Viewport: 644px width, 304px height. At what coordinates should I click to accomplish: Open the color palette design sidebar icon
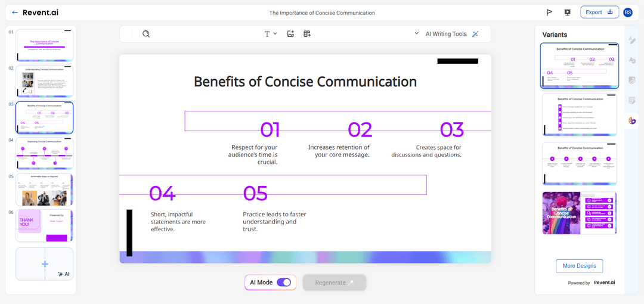[x=632, y=121]
